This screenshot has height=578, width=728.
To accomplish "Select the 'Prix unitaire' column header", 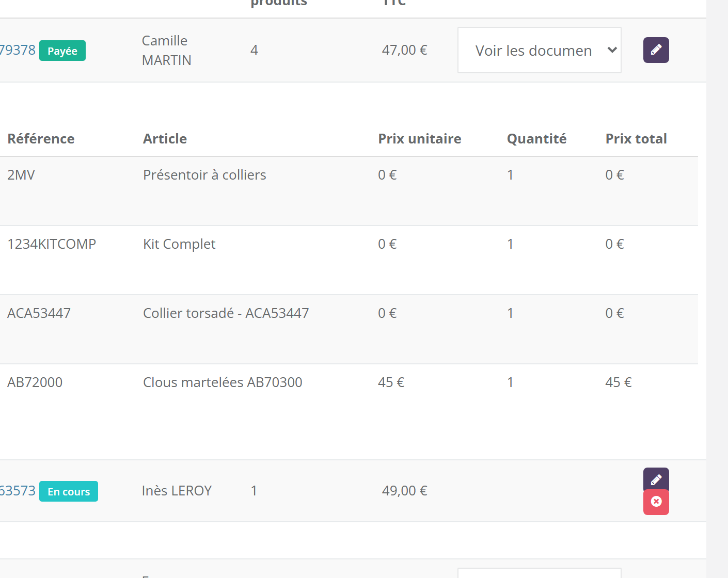I will point(419,139).
